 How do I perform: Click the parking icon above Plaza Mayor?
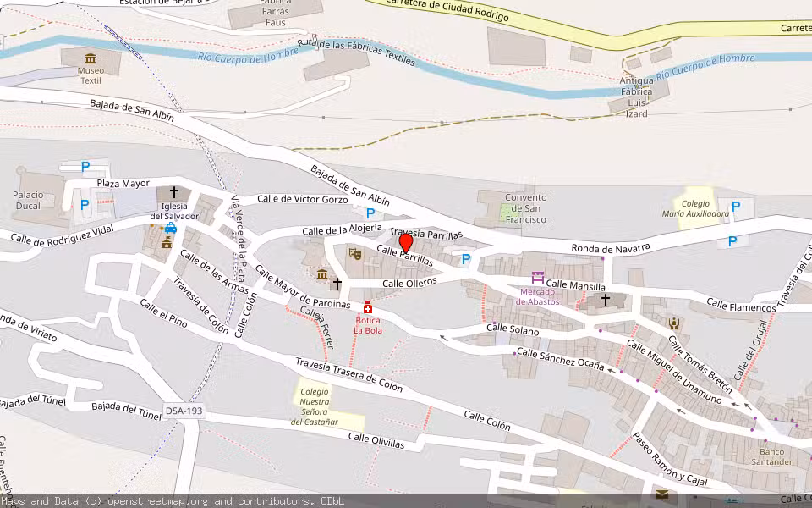tap(85, 167)
